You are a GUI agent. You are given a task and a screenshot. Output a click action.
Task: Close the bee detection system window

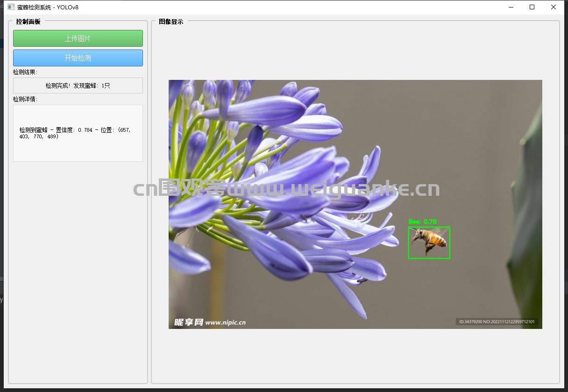pyautogui.click(x=554, y=7)
